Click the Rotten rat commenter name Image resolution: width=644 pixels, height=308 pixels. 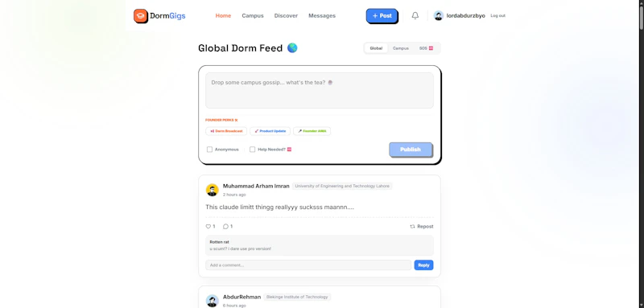pyautogui.click(x=219, y=242)
